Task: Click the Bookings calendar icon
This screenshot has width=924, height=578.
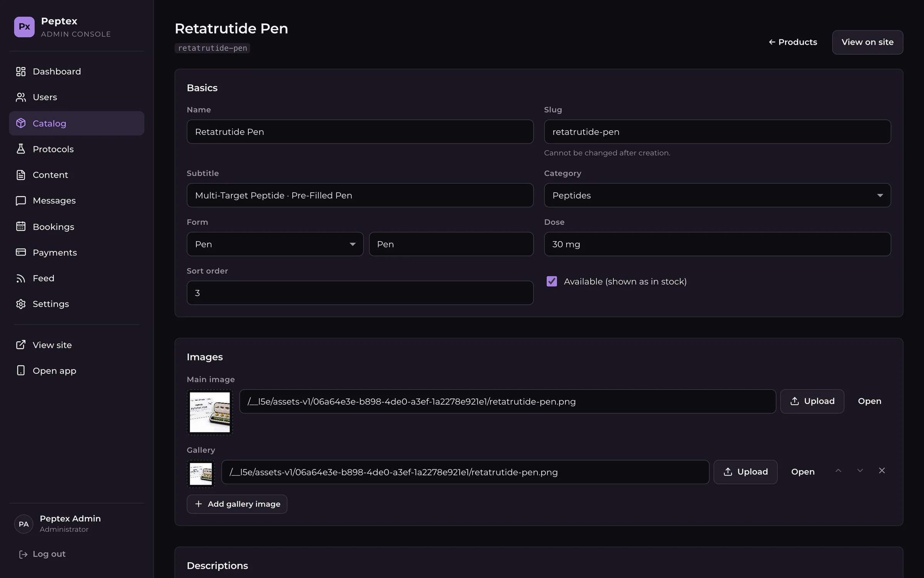Action: 21,227
